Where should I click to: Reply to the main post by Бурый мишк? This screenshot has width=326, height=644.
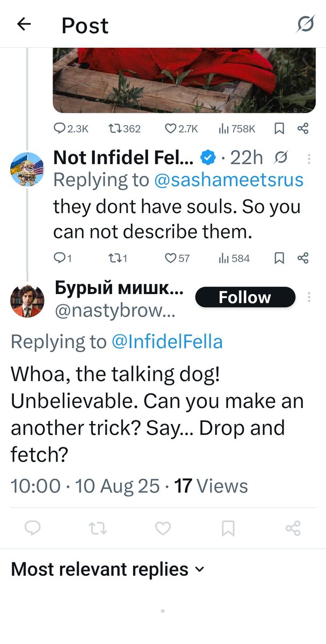pos(33,529)
